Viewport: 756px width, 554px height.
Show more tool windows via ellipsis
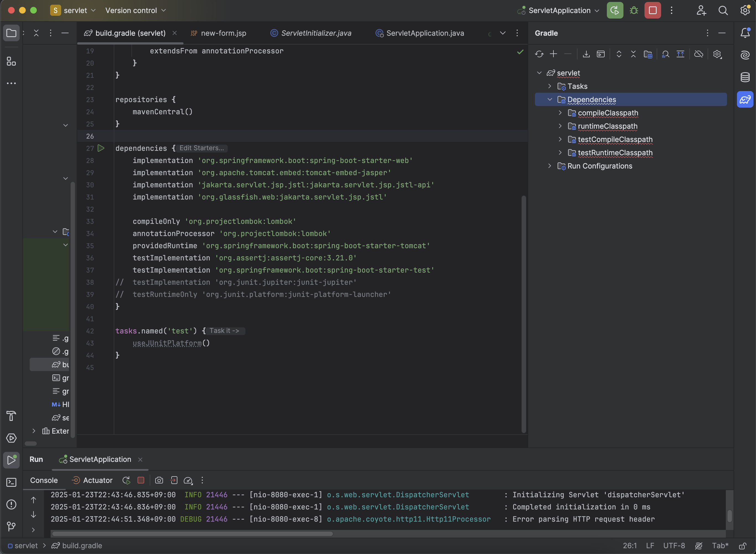(x=11, y=83)
